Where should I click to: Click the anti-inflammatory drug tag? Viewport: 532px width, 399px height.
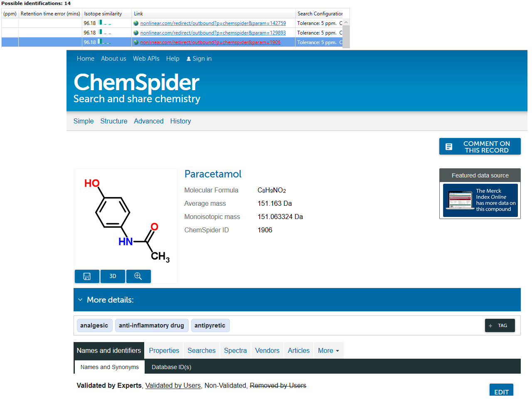click(152, 325)
